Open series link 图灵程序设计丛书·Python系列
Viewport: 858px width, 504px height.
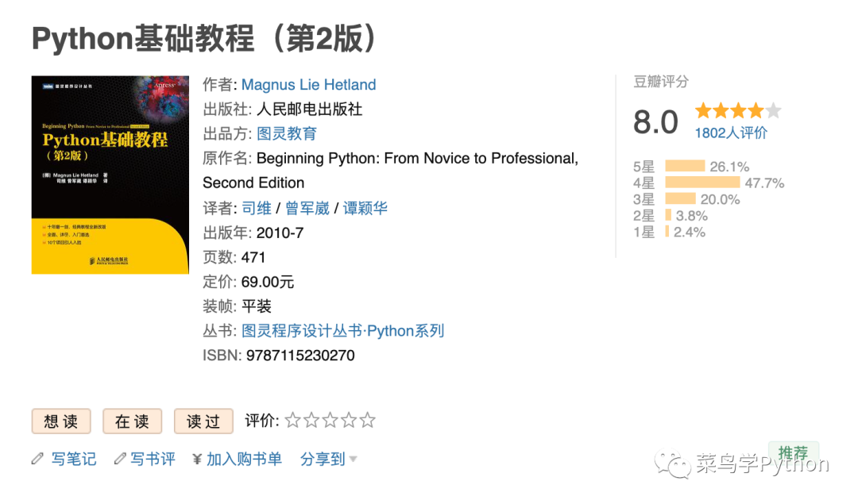tap(342, 331)
